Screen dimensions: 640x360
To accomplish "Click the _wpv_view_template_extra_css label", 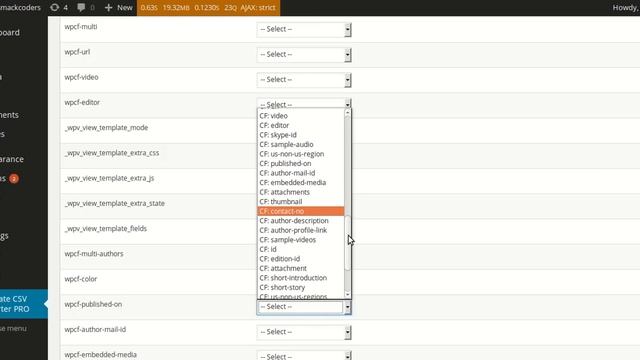I will 112,153.
